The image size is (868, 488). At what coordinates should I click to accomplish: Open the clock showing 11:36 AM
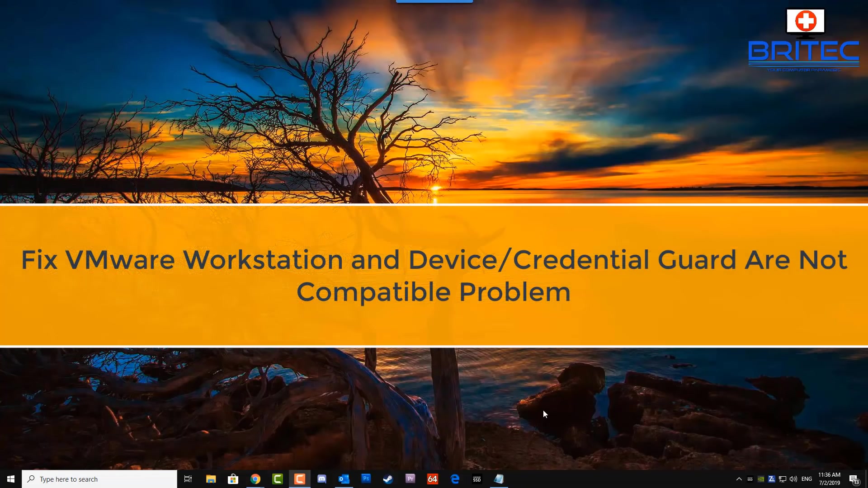click(x=830, y=479)
